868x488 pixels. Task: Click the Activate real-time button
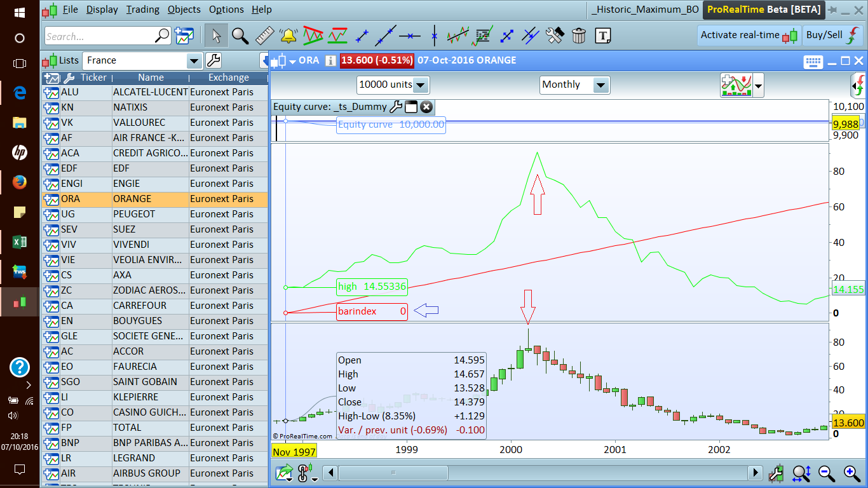coord(749,36)
